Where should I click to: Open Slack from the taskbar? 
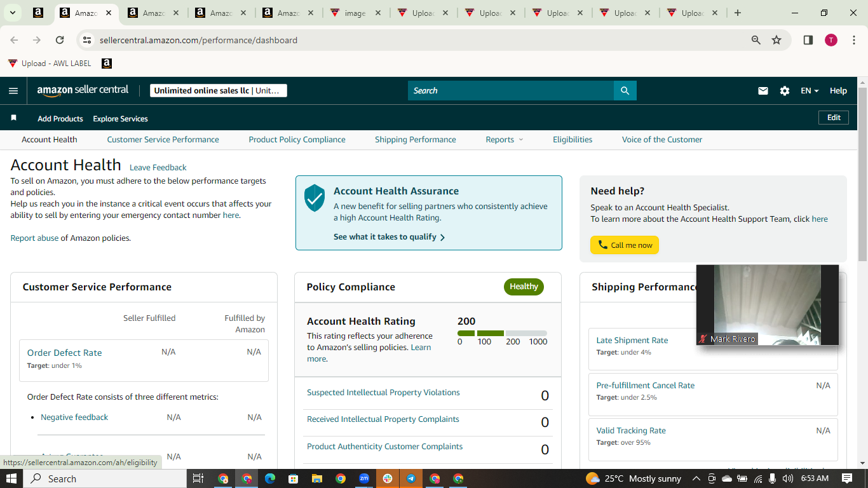(388, 478)
